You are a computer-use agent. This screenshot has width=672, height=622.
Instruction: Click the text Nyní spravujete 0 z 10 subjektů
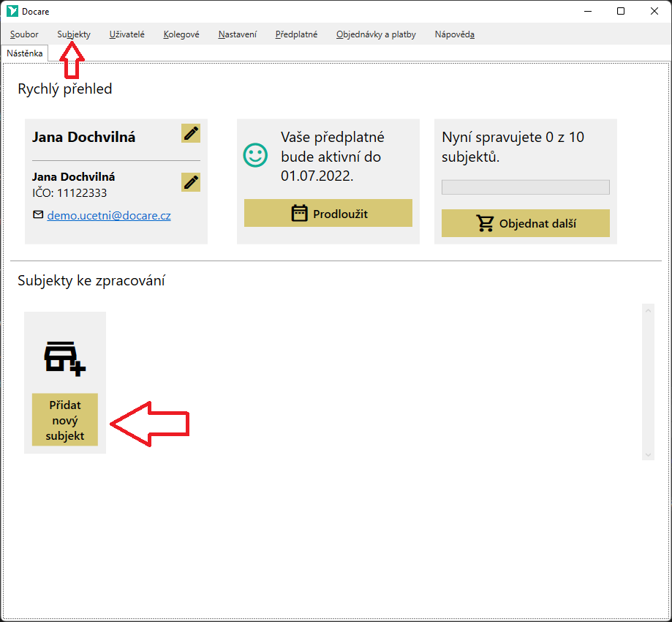point(513,146)
